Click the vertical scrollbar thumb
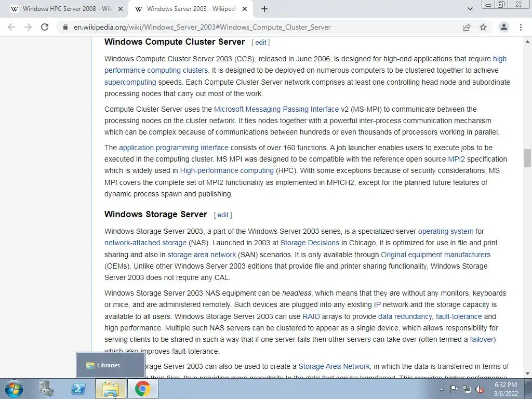Image resolution: width=532 pixels, height=399 pixels. [x=528, y=158]
